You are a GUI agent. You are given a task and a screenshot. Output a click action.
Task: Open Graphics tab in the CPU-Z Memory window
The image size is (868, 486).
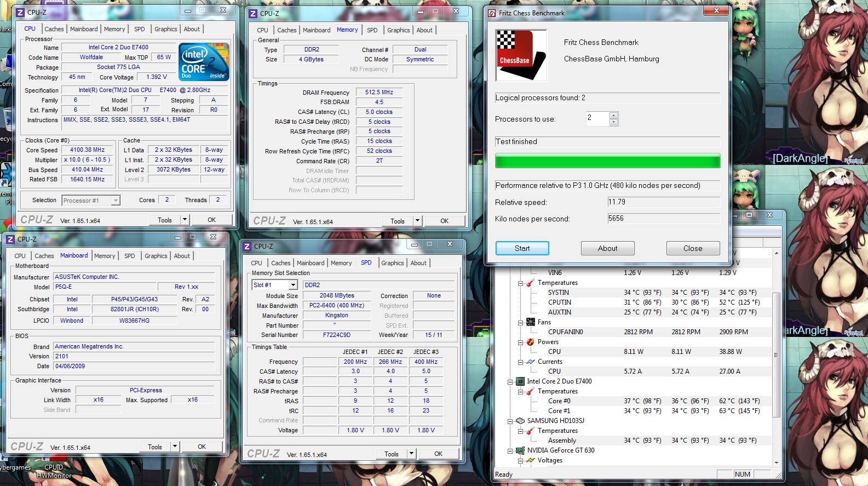[x=398, y=30]
